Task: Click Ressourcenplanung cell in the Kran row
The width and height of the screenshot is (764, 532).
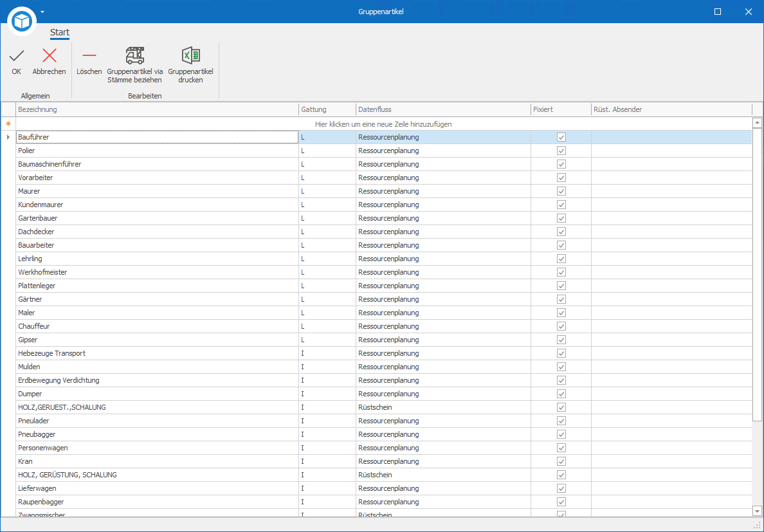Action: point(443,461)
